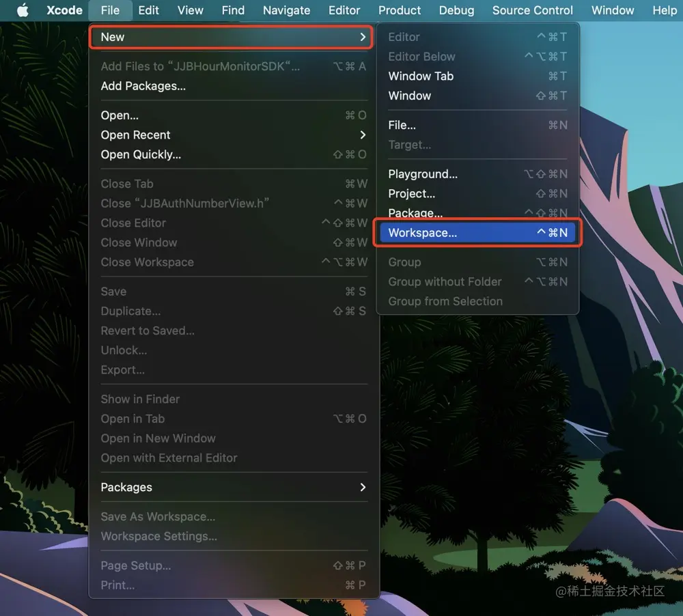Choose Workspace… in New submenu

(x=477, y=233)
